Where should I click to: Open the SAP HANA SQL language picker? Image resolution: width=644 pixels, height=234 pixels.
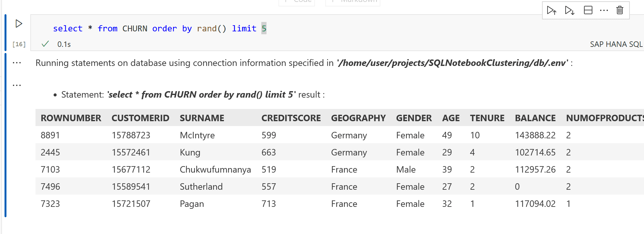click(616, 44)
